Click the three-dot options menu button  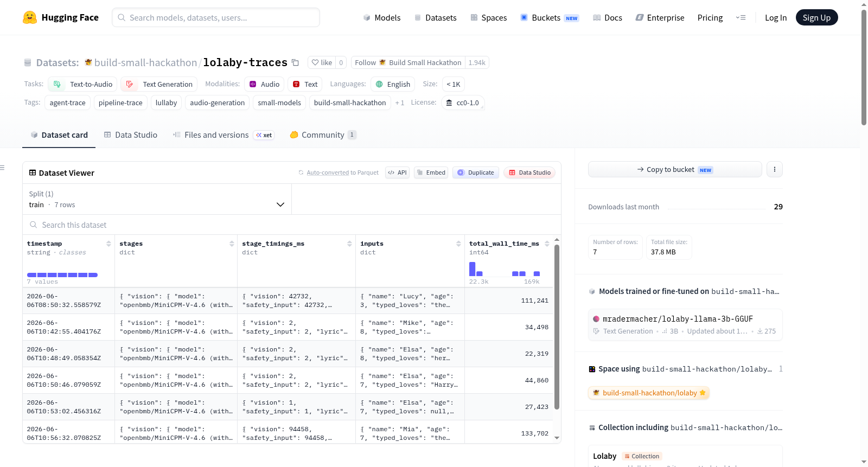(x=775, y=169)
